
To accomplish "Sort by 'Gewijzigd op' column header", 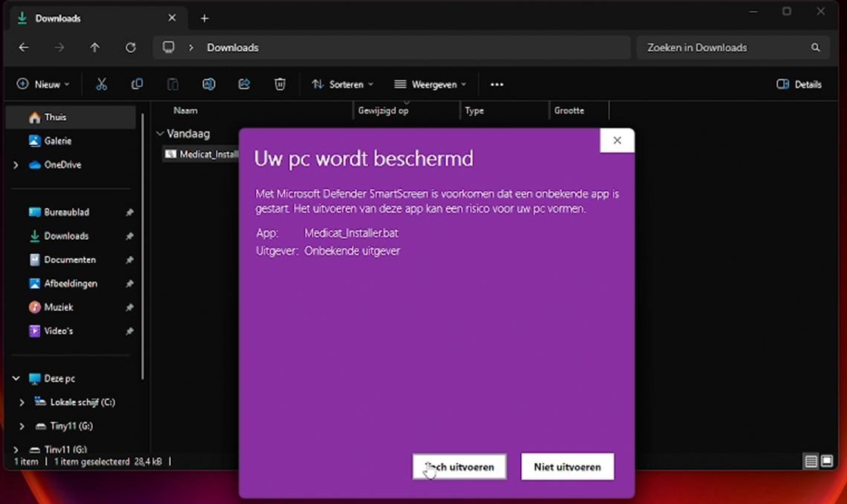I will [x=383, y=111].
